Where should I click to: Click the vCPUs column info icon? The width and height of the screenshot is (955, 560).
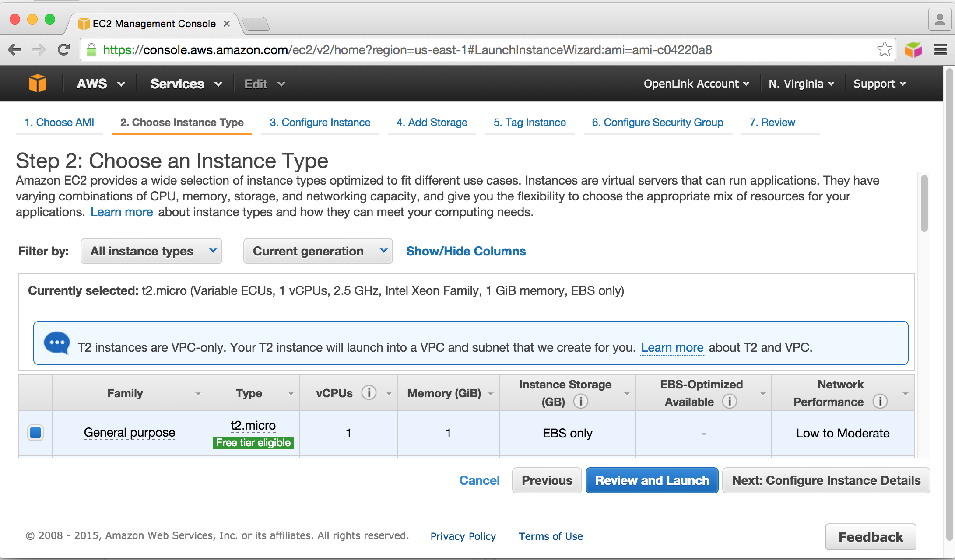click(x=369, y=393)
